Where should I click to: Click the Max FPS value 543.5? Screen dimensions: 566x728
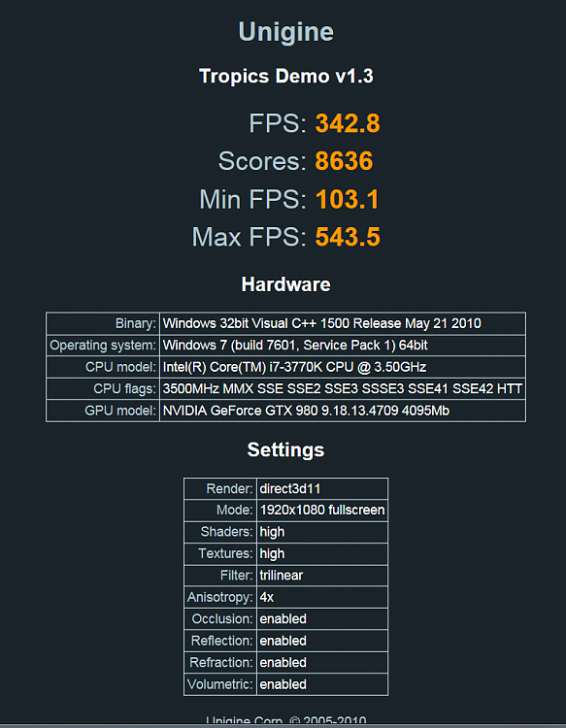tap(348, 237)
